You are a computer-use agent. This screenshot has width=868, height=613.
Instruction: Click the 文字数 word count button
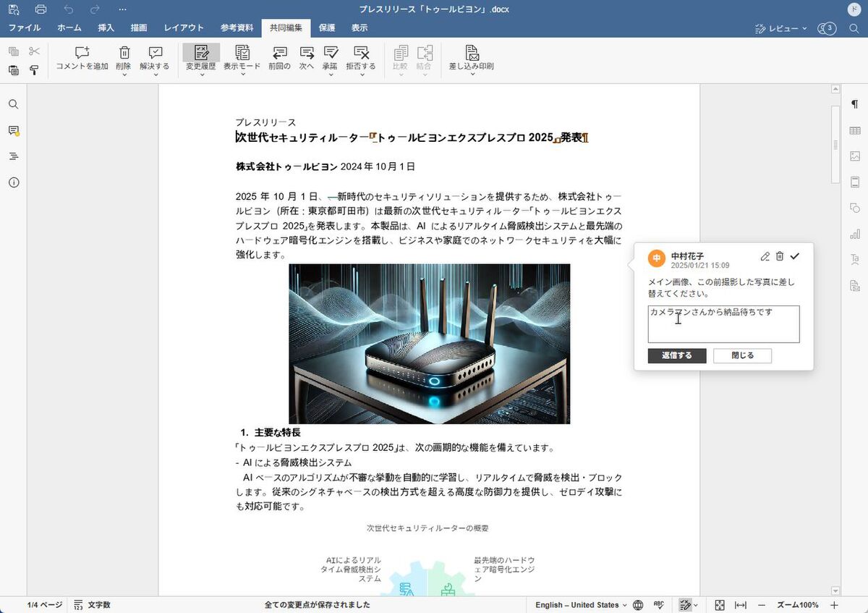click(x=93, y=605)
